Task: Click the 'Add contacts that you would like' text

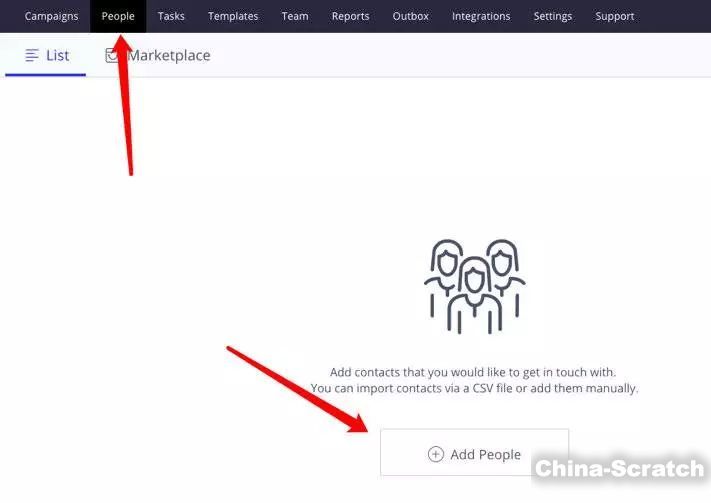Action: (x=473, y=372)
